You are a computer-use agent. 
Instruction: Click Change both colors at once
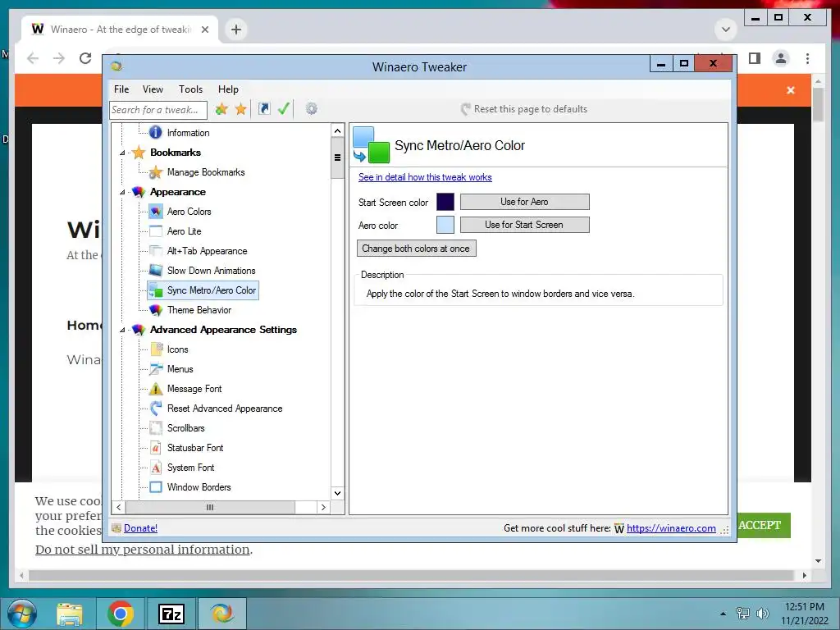(416, 249)
